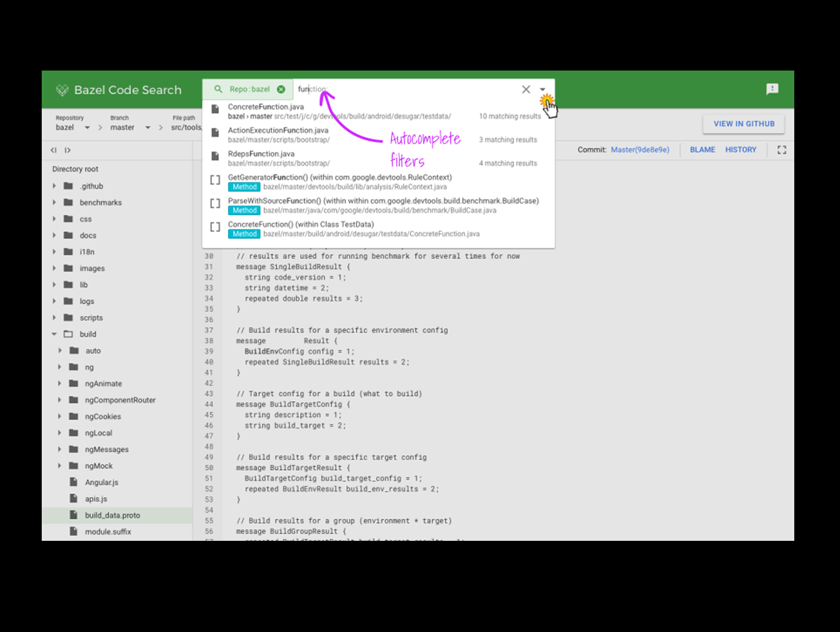Expand the ngAnimate folder
Viewport: 840px width, 632px height.
click(60, 383)
